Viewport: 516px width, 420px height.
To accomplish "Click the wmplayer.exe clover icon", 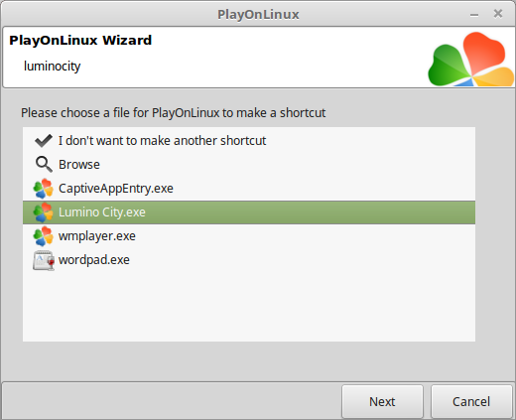I will [43, 236].
